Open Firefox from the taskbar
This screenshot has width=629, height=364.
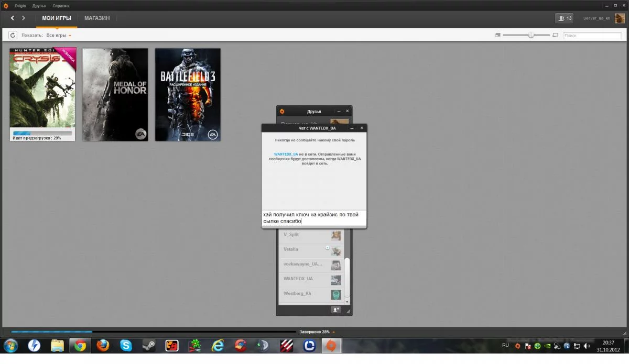[x=103, y=346]
